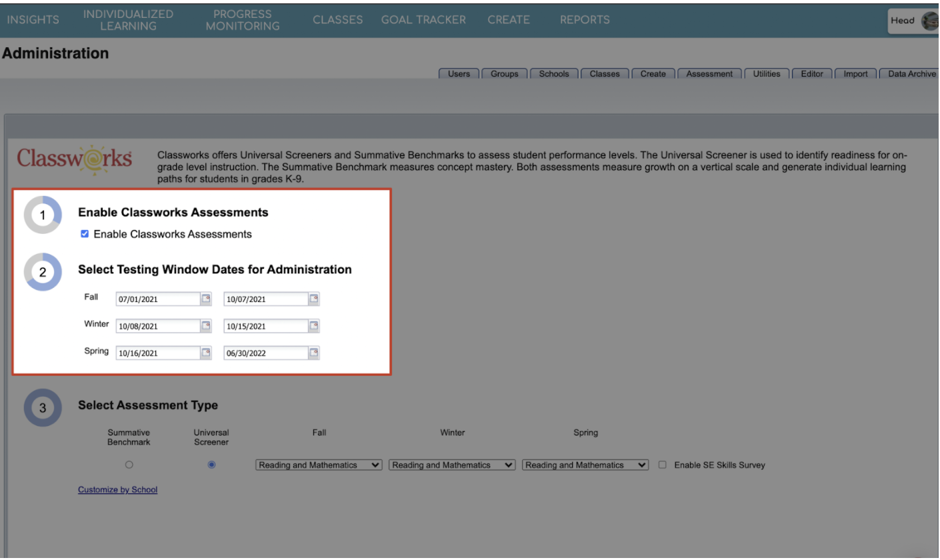Click the Customize by School link
The height and width of the screenshot is (560, 940).
[117, 490]
